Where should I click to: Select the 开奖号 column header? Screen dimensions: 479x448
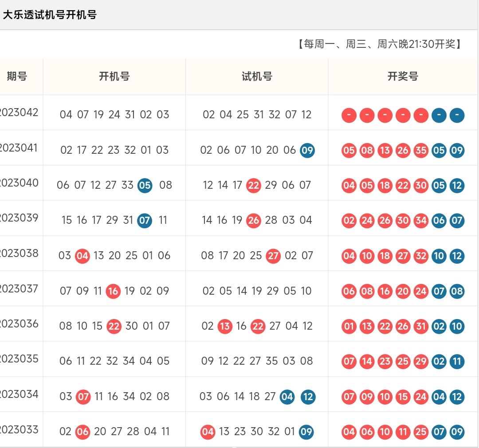[x=403, y=76]
